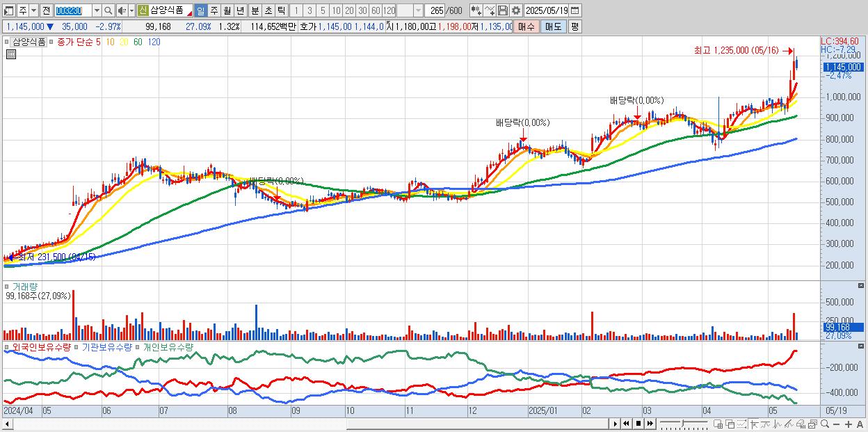This screenshot has height=432, width=868.
Task: Click the trend line drawing icon
Action: click(766, 424)
